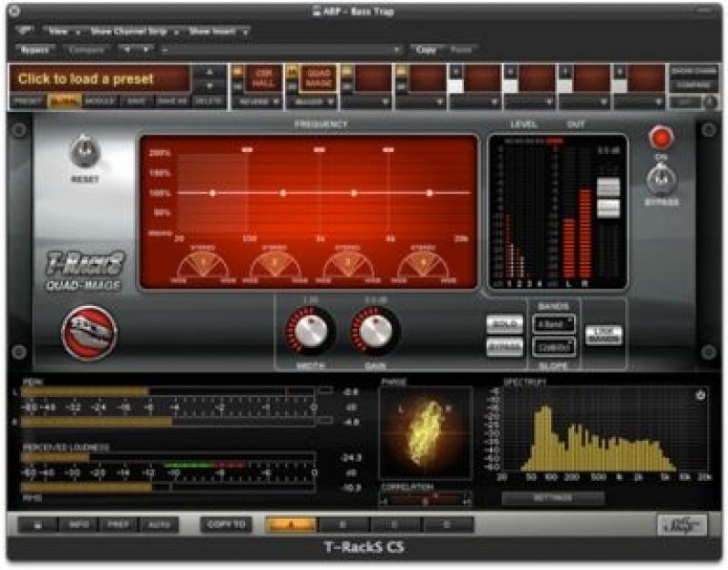Click the PREF button
Screen dimensions: 728x570
coord(118,525)
